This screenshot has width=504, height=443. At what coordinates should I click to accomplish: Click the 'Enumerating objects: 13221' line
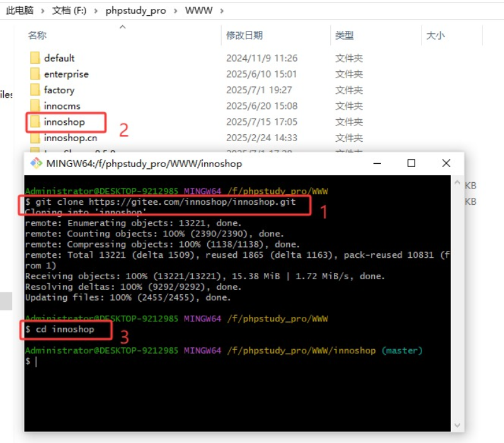133,223
